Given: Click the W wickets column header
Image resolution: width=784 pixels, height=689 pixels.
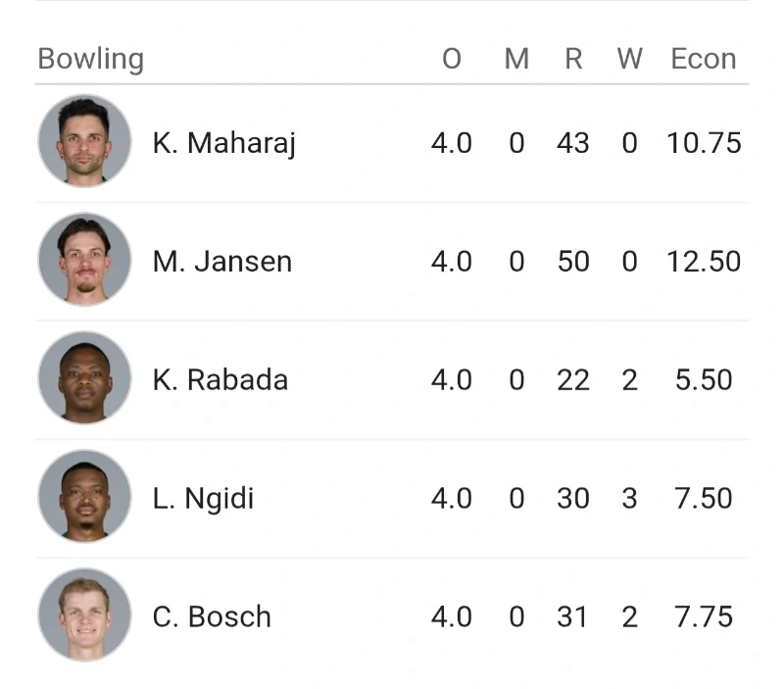Looking at the screenshot, I should tap(629, 59).
